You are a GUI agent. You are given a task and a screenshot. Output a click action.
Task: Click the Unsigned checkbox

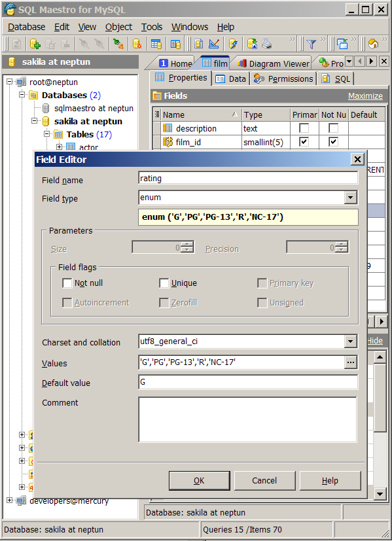coord(262,303)
